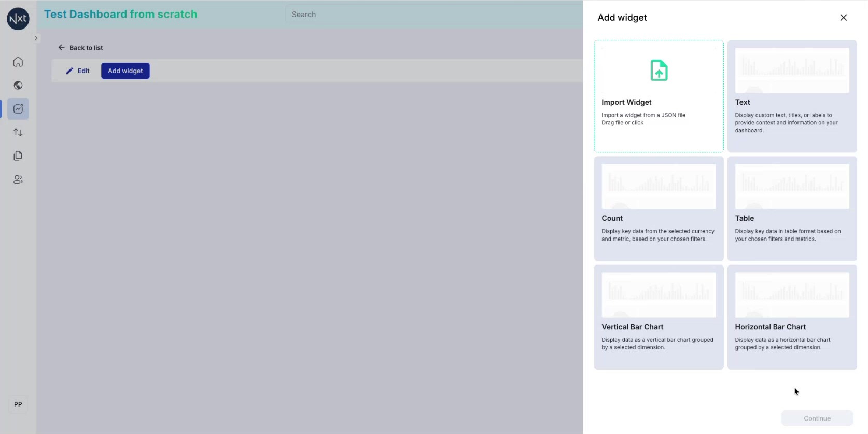Click the Nxt logo icon
Image resolution: width=868 pixels, height=434 pixels.
tap(18, 19)
